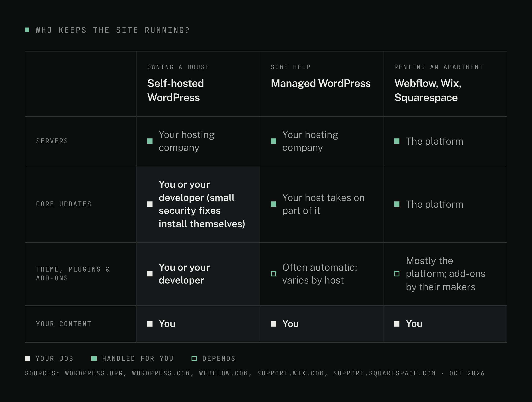The image size is (532, 402).
Task: Select the 'Managed WordPress' column heading
Action: coord(321,83)
